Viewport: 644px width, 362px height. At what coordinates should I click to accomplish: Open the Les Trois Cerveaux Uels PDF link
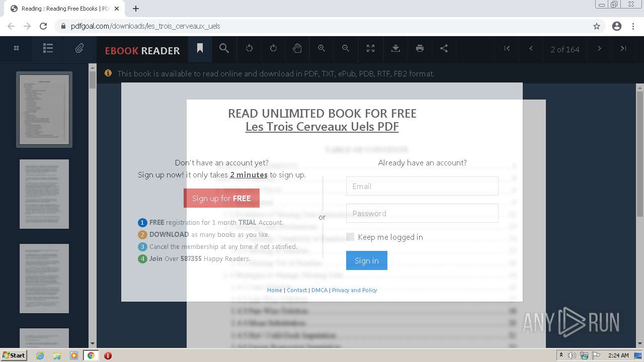322,127
